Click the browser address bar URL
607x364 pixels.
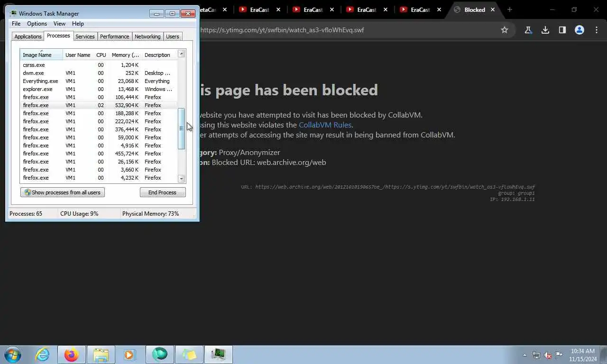282,30
